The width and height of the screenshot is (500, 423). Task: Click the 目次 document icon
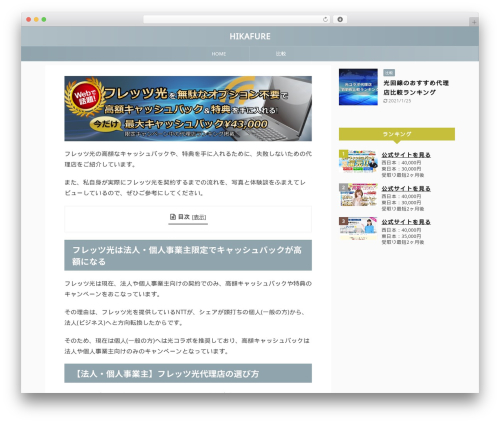(173, 217)
